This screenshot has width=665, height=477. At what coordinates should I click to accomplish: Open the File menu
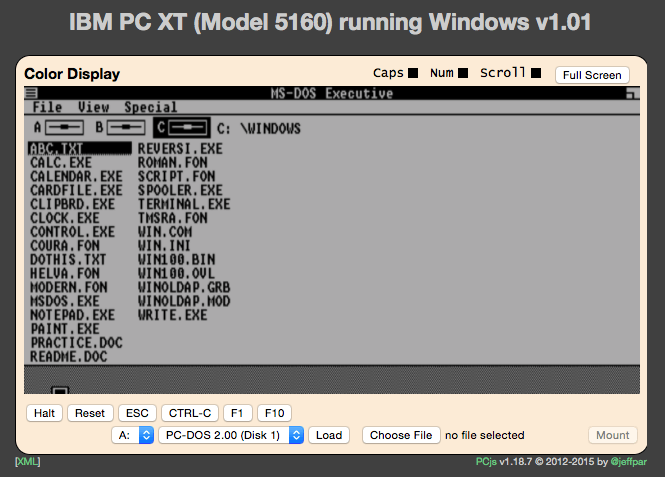tap(48, 107)
